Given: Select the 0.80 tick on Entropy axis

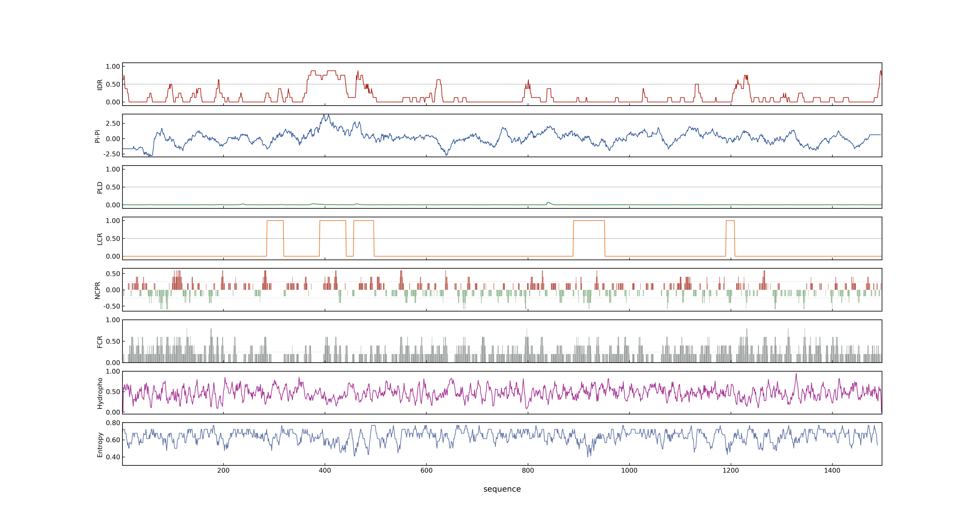Looking at the screenshot, I should tap(113, 423).
